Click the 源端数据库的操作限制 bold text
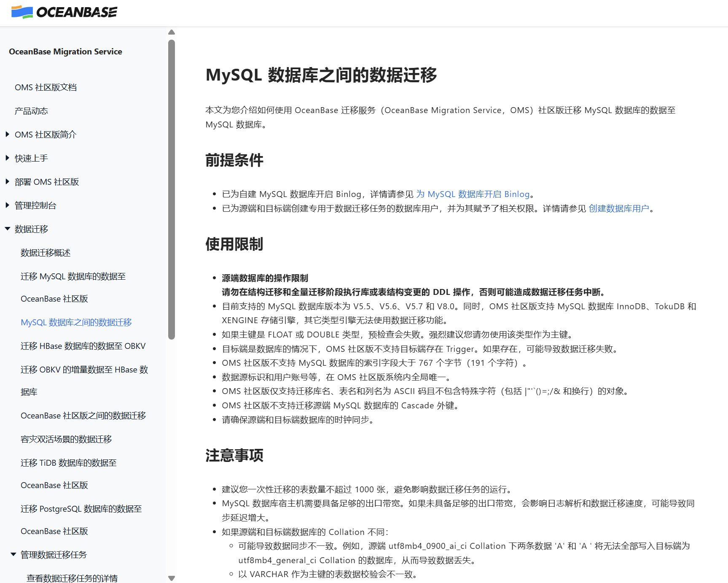The image size is (728, 583). click(265, 278)
